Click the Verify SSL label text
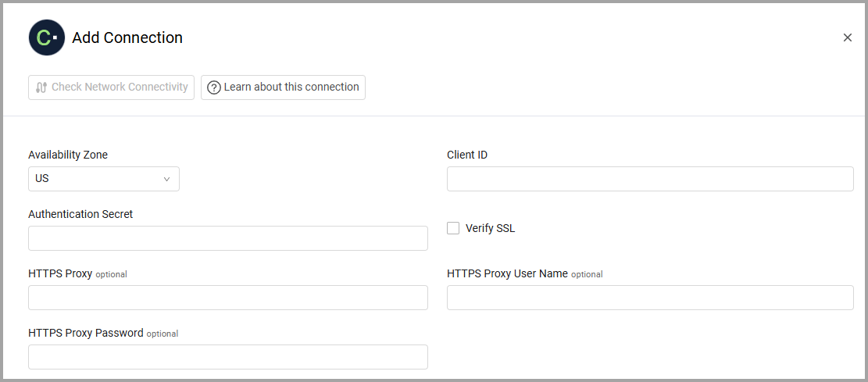Image resolution: width=868 pixels, height=382 pixels. point(490,228)
